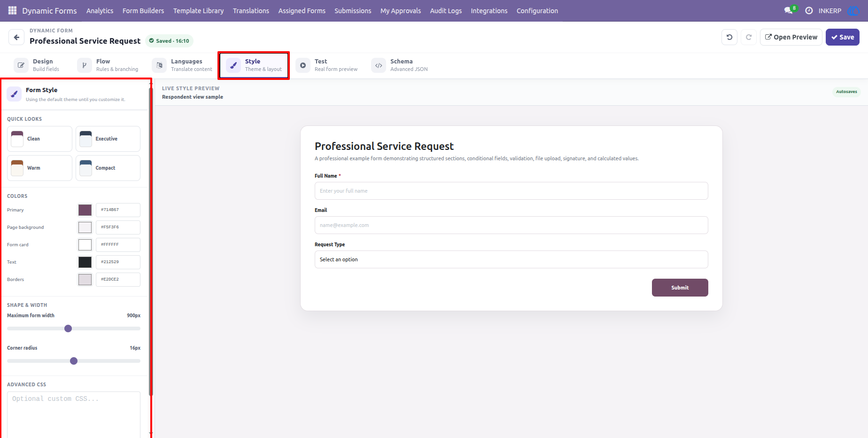Open the apps grid menu icon
868x438 pixels.
[12, 10]
